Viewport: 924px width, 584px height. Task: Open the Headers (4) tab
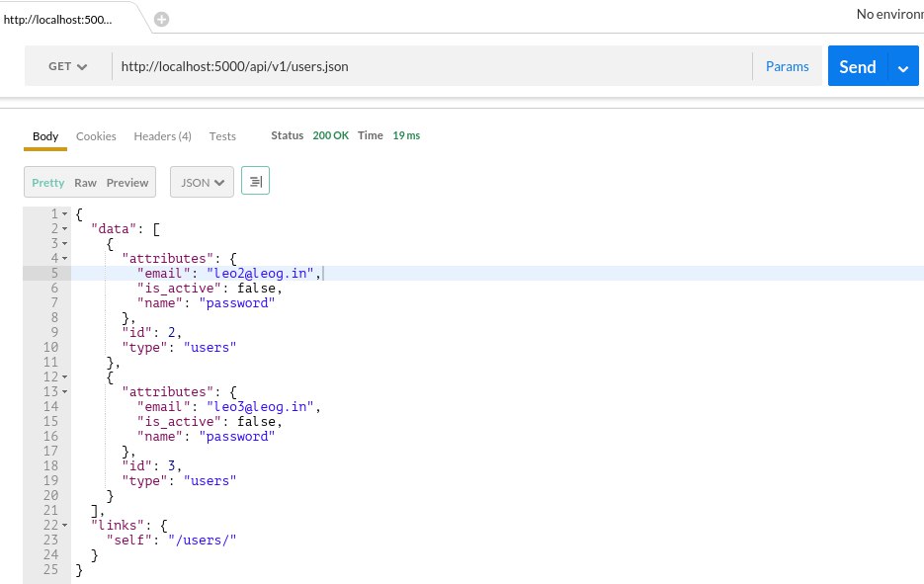163,136
